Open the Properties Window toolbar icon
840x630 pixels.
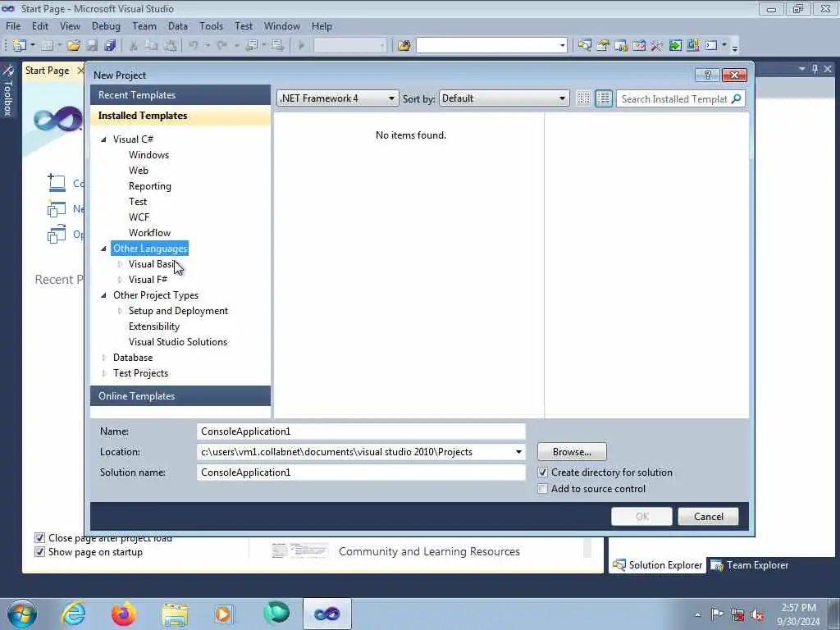[x=603, y=46]
